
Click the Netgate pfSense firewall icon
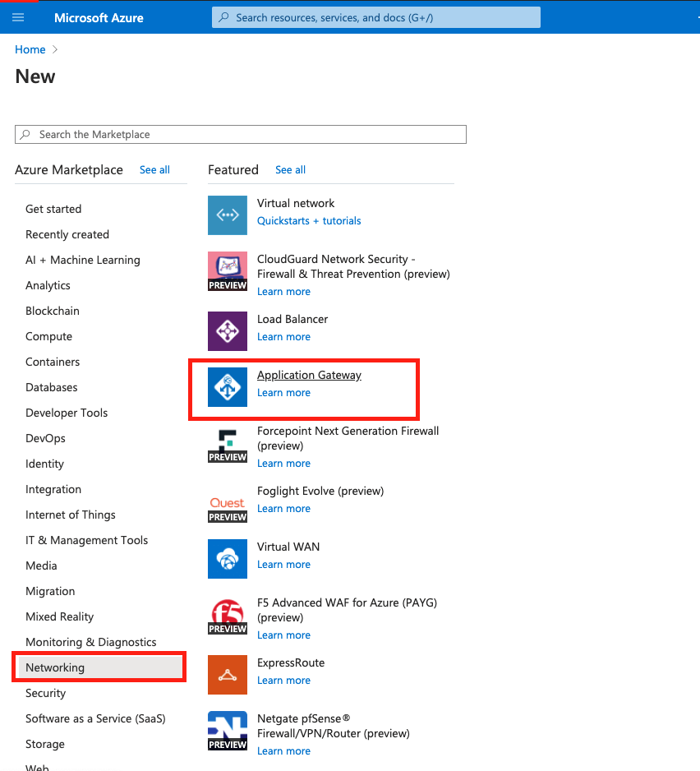228,730
